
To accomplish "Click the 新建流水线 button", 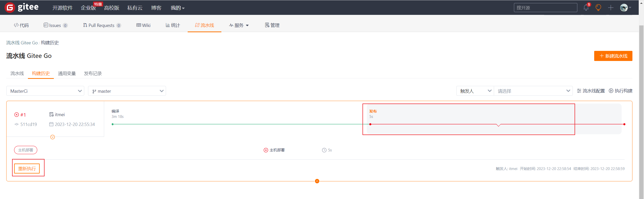I will pos(613,56).
